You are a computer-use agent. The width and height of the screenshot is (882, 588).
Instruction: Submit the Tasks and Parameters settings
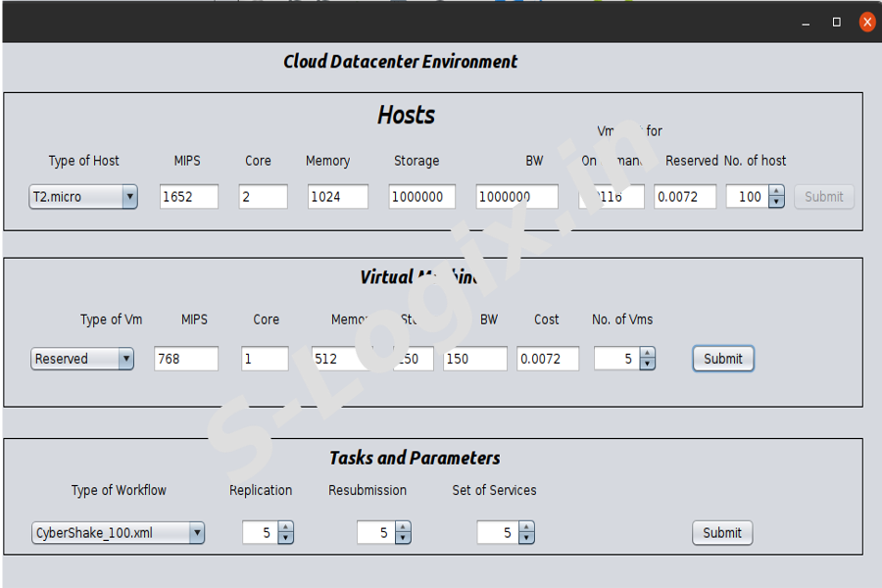click(722, 533)
